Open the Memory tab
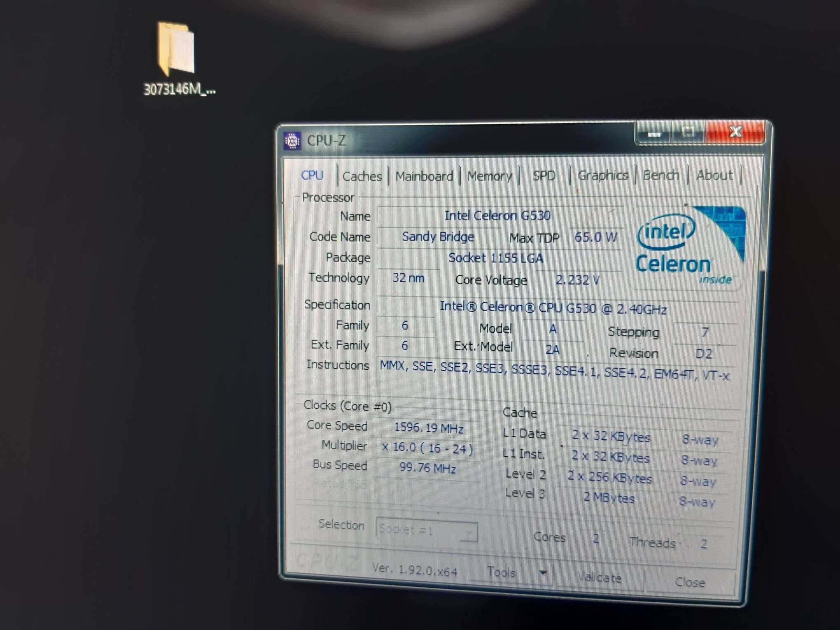Viewport: 840px width, 630px height. click(490, 176)
